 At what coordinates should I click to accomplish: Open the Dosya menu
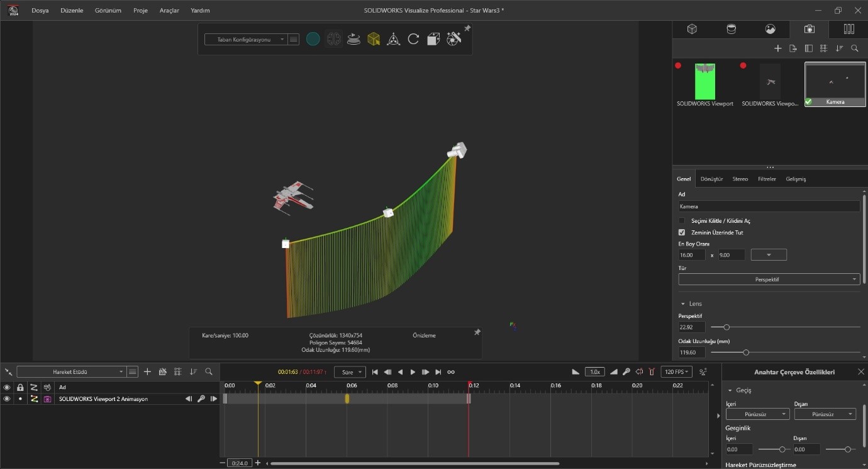pos(40,11)
